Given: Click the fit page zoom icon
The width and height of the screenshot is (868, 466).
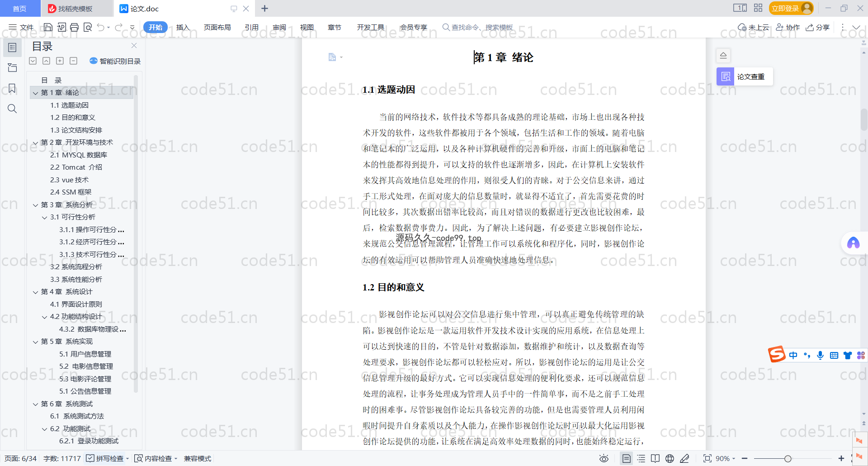Looking at the screenshot, I should (707, 458).
